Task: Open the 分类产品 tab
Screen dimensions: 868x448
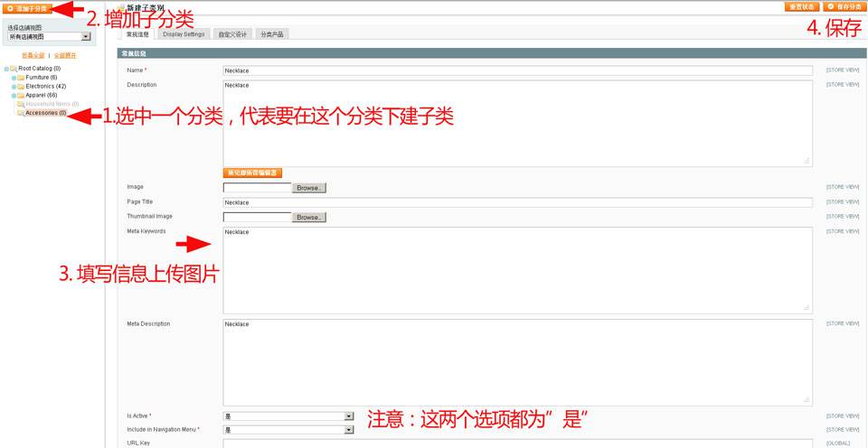Action: tap(271, 34)
